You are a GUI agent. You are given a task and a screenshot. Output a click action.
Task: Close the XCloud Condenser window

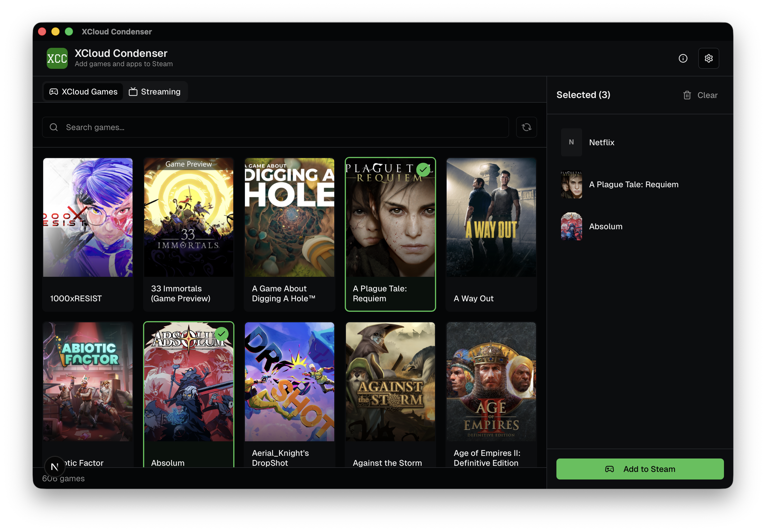coord(42,32)
